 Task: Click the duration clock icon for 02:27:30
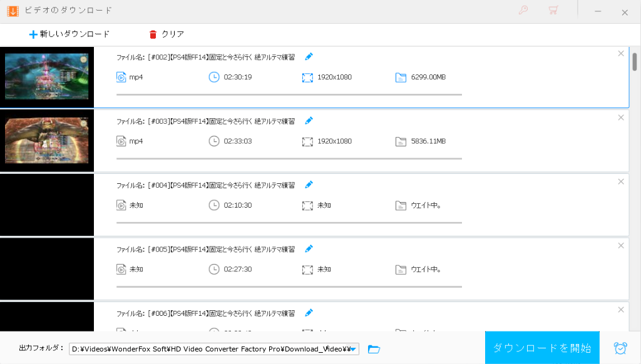(x=214, y=269)
